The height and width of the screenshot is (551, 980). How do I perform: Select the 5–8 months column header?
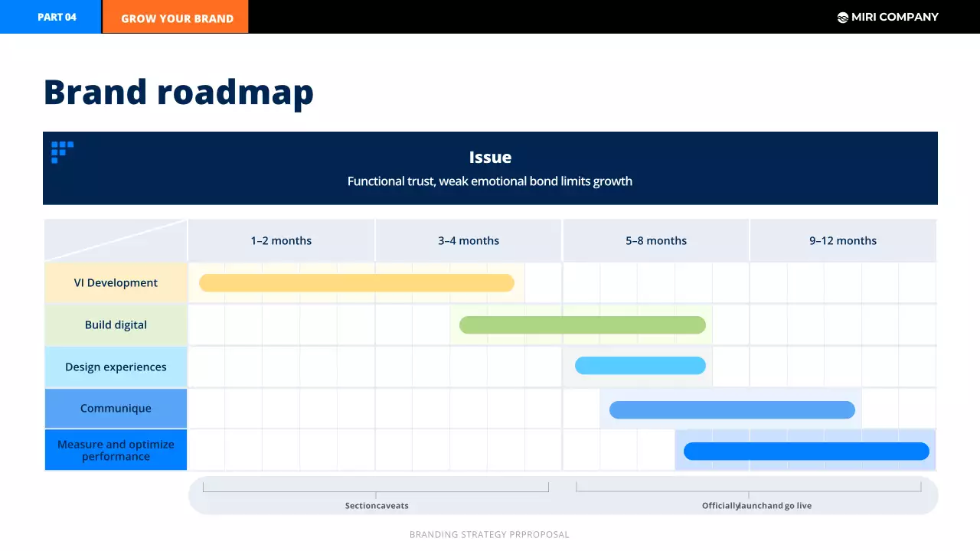tap(656, 241)
